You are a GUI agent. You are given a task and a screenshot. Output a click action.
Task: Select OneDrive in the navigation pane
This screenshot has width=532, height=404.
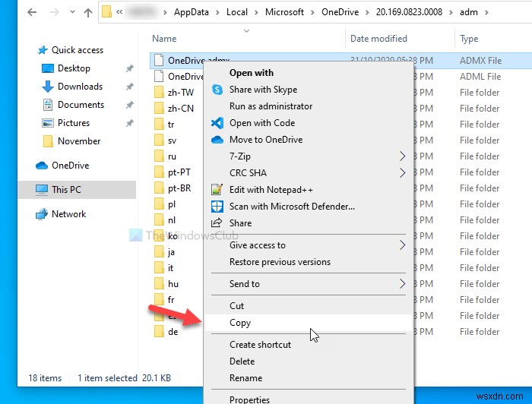pyautogui.click(x=70, y=166)
